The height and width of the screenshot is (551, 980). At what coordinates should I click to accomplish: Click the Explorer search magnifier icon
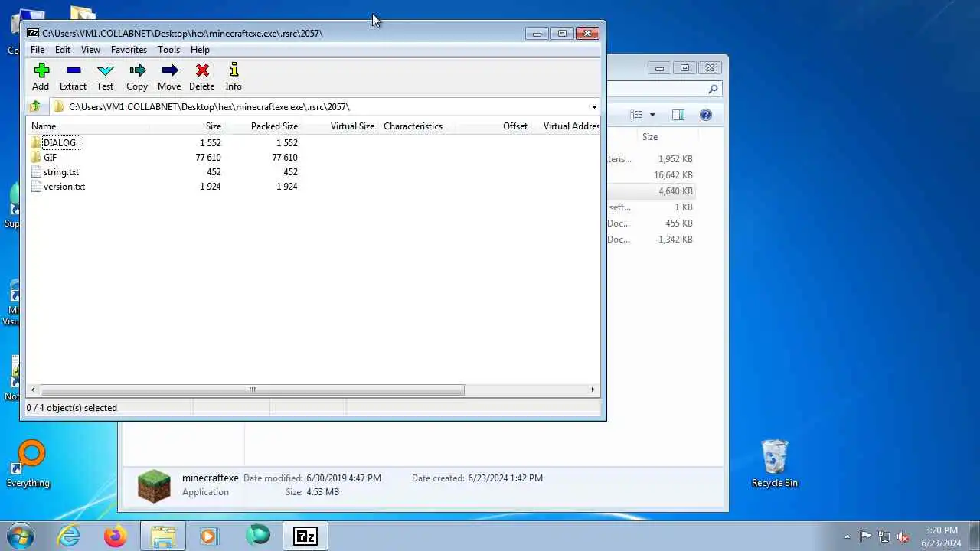pyautogui.click(x=713, y=90)
